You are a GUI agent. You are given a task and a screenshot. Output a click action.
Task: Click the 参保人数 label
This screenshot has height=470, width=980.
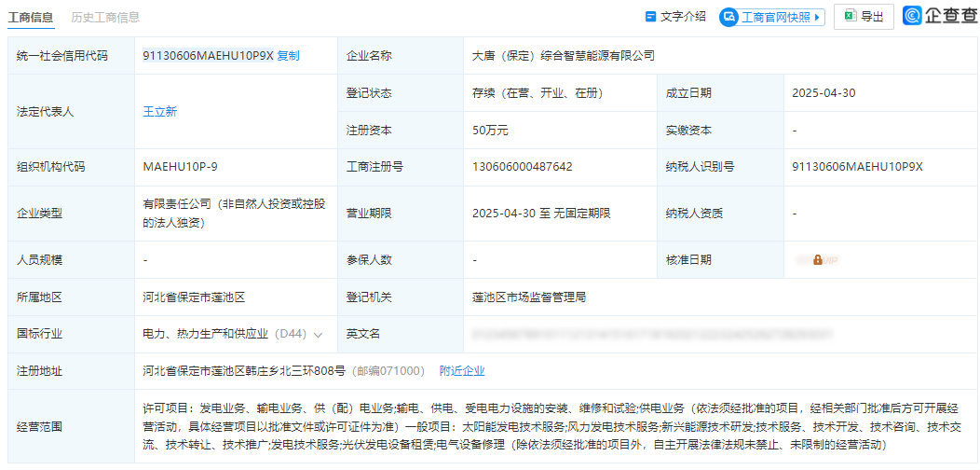[369, 260]
